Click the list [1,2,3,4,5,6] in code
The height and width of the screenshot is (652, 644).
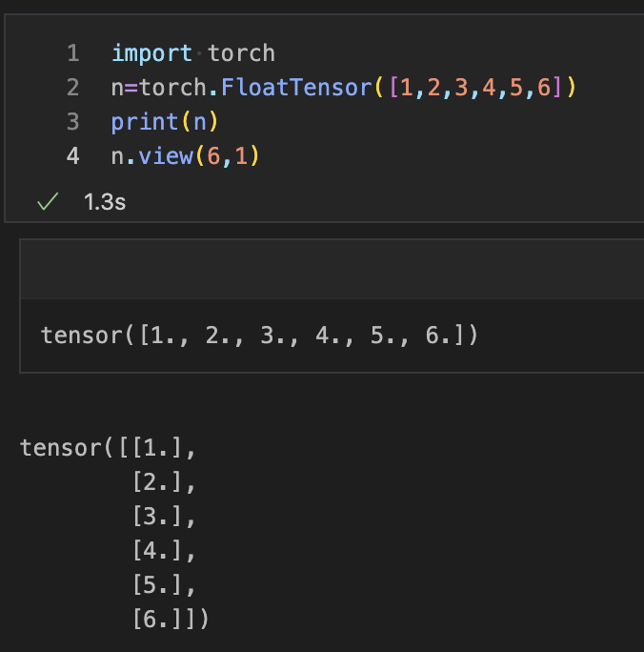click(x=476, y=88)
